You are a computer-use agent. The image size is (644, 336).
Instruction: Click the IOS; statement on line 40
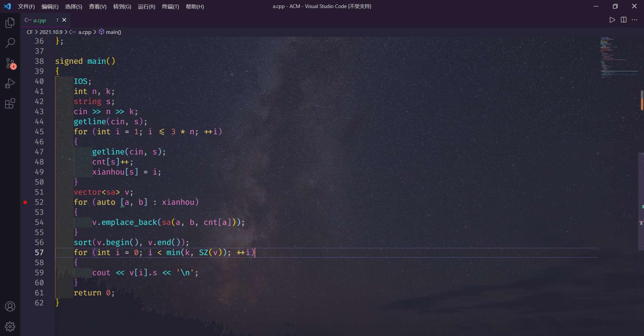[x=83, y=81]
